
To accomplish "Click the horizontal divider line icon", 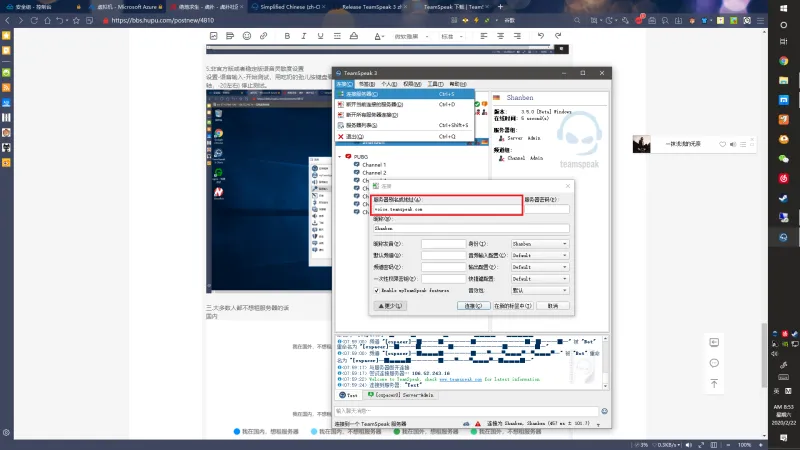I will 337,36.
